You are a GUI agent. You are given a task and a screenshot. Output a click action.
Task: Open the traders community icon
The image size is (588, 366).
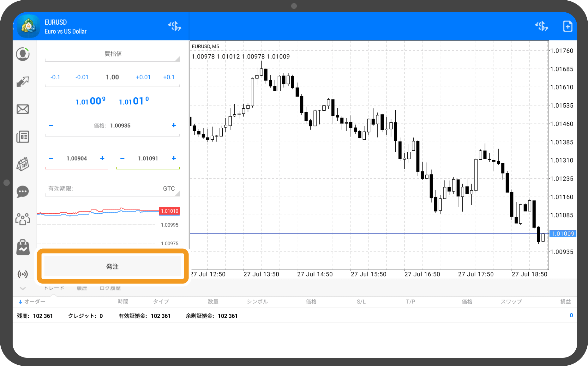click(x=23, y=219)
